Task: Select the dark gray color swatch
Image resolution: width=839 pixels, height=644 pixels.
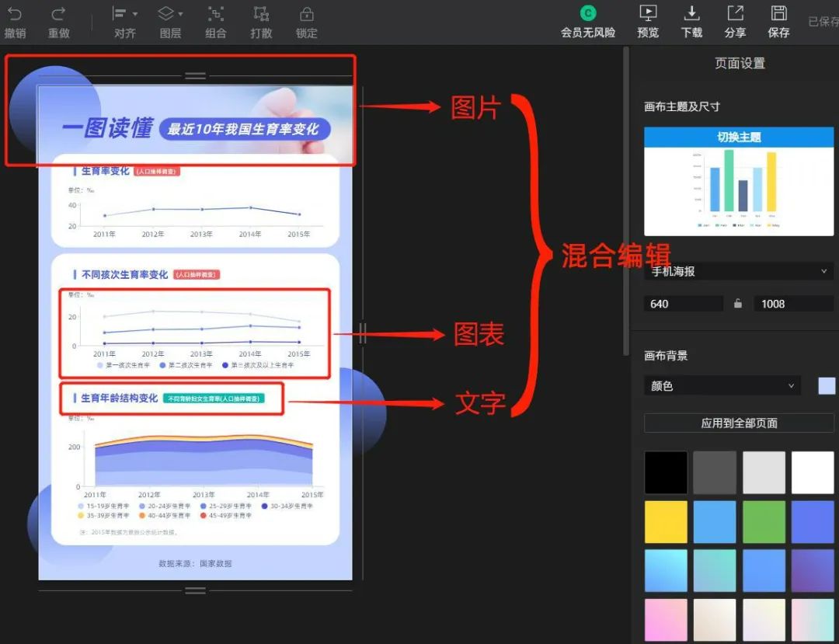Action: (715, 472)
